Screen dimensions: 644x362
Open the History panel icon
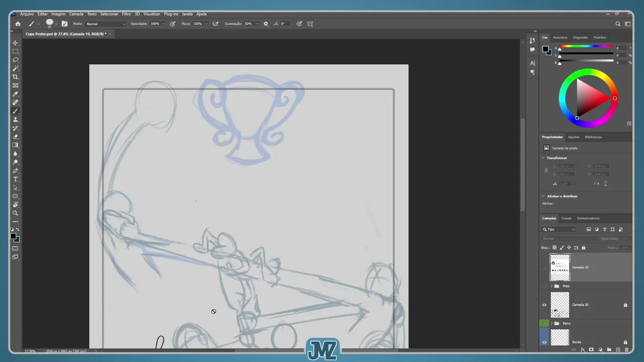532,41
